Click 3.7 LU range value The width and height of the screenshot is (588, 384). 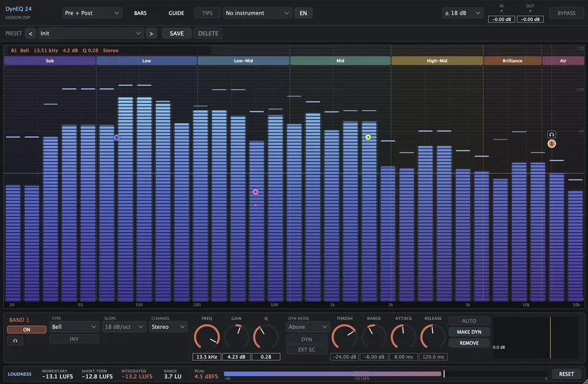click(x=173, y=376)
